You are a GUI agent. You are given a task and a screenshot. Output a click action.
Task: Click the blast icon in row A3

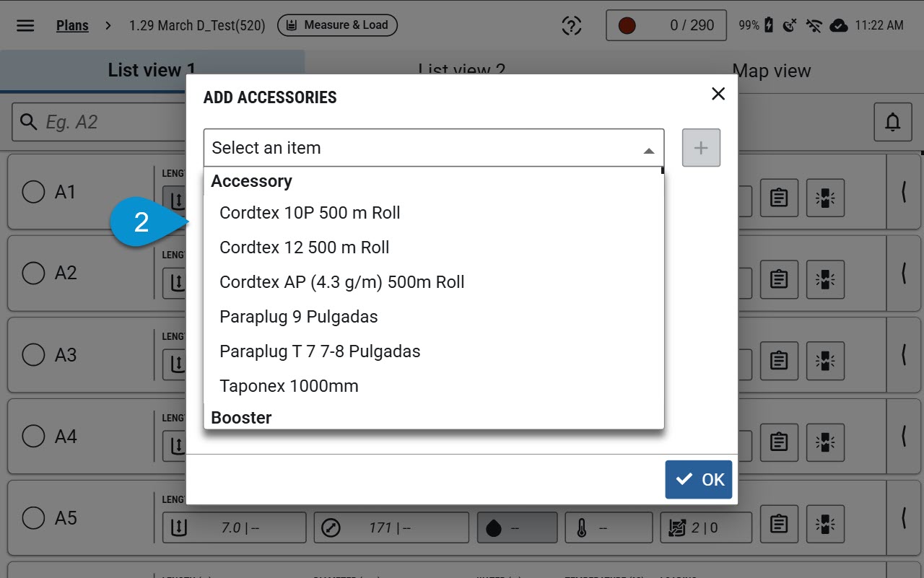pos(825,360)
